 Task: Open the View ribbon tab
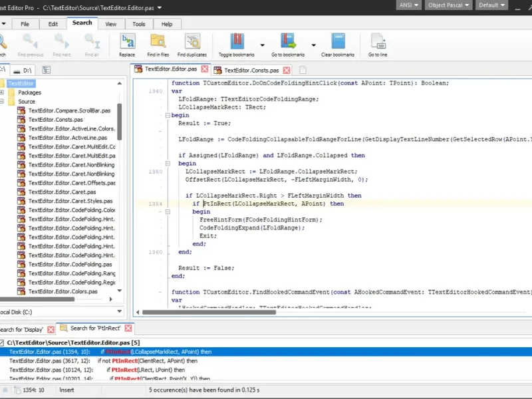[111, 24]
